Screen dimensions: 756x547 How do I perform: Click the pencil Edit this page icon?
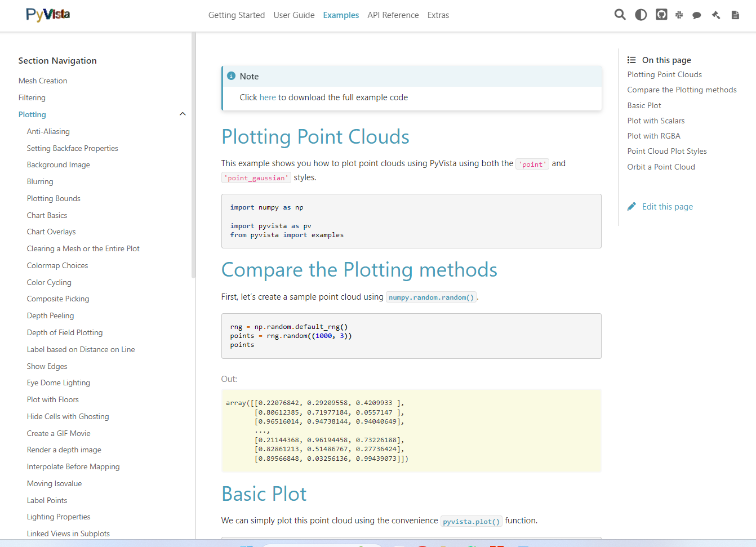point(632,207)
